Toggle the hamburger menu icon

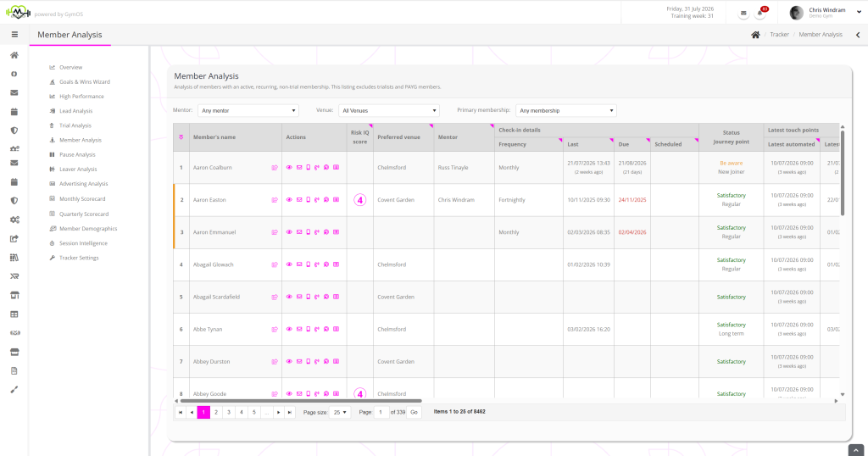pyautogui.click(x=14, y=34)
